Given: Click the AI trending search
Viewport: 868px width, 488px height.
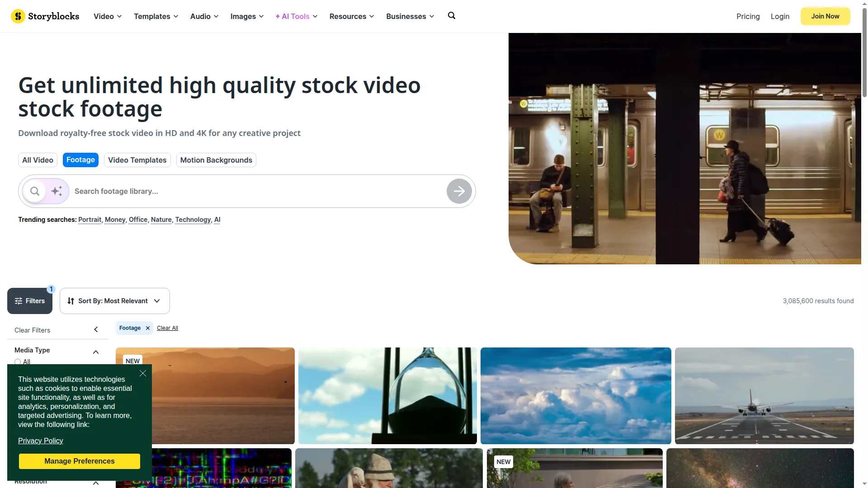Looking at the screenshot, I should pyautogui.click(x=217, y=220).
